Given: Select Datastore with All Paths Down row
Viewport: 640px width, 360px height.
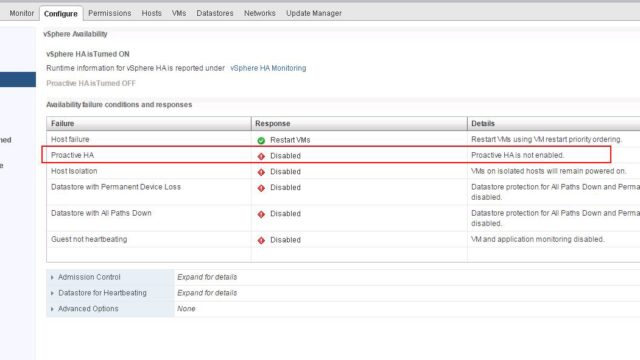Looking at the screenshot, I should pos(343,218).
